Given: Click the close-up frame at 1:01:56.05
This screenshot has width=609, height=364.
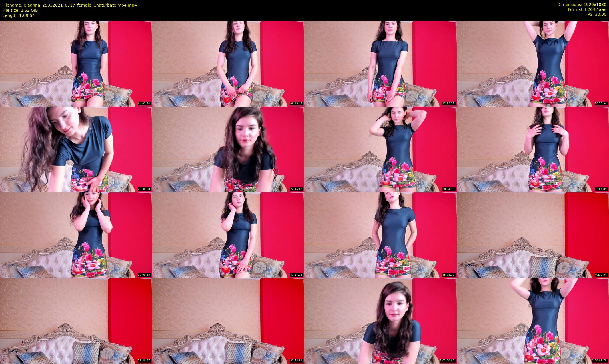Looking at the screenshot, I should [x=380, y=321].
